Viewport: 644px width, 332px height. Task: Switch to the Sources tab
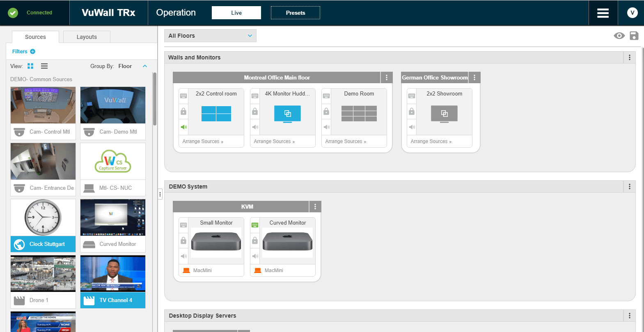pyautogui.click(x=35, y=37)
